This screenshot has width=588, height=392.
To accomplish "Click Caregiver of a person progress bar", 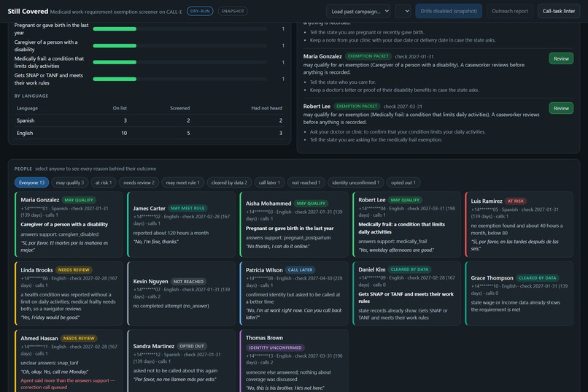I will coord(180,46).
